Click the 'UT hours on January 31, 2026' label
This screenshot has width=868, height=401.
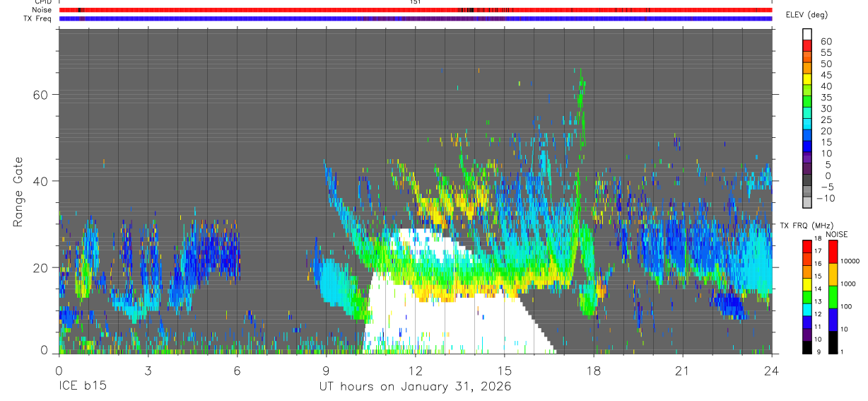(x=415, y=388)
